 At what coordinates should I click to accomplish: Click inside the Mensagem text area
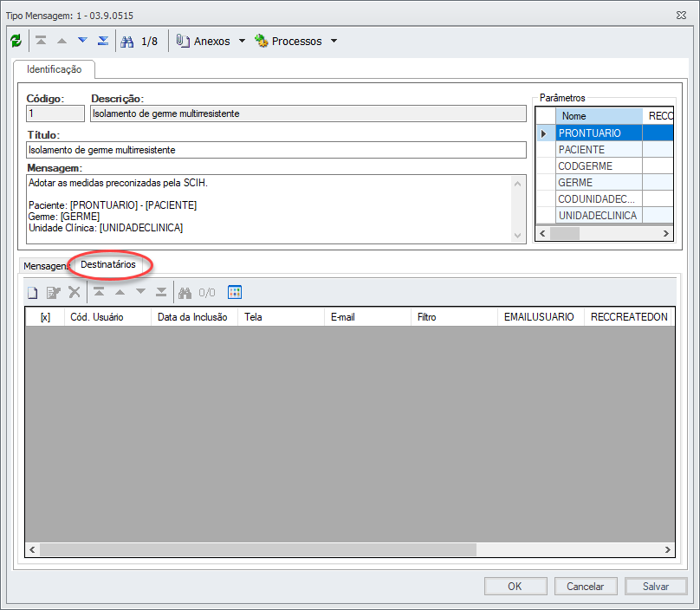276,209
